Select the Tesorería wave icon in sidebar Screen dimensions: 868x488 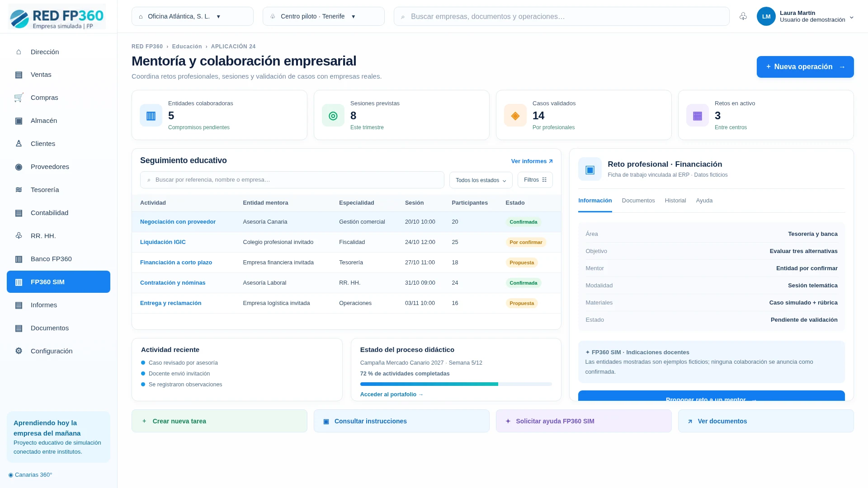click(19, 190)
